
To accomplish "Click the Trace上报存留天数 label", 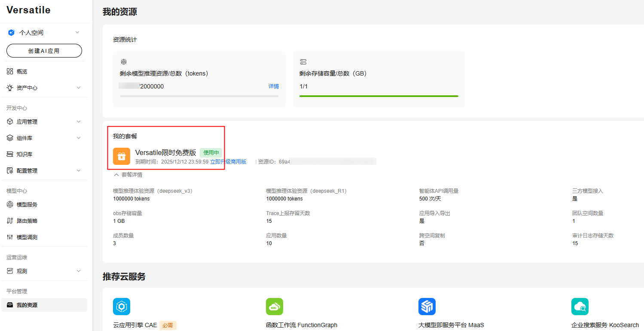I will point(288,213).
